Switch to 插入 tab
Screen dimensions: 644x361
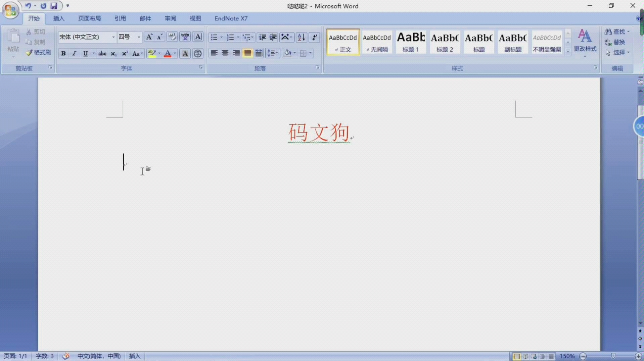click(x=58, y=18)
